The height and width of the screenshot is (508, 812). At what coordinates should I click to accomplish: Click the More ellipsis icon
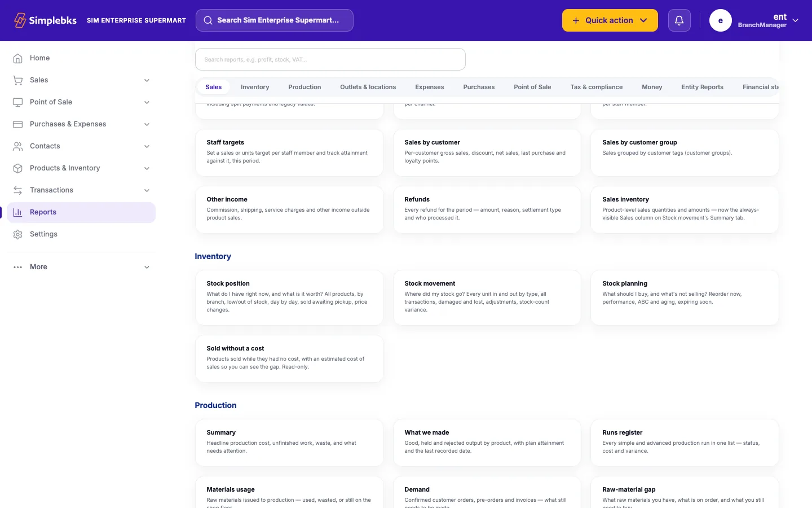point(18,267)
